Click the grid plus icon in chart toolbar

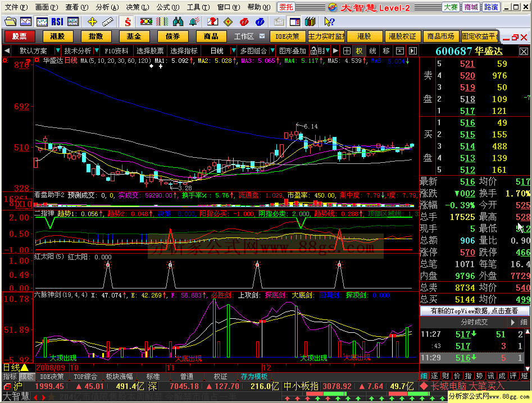click(x=347, y=51)
